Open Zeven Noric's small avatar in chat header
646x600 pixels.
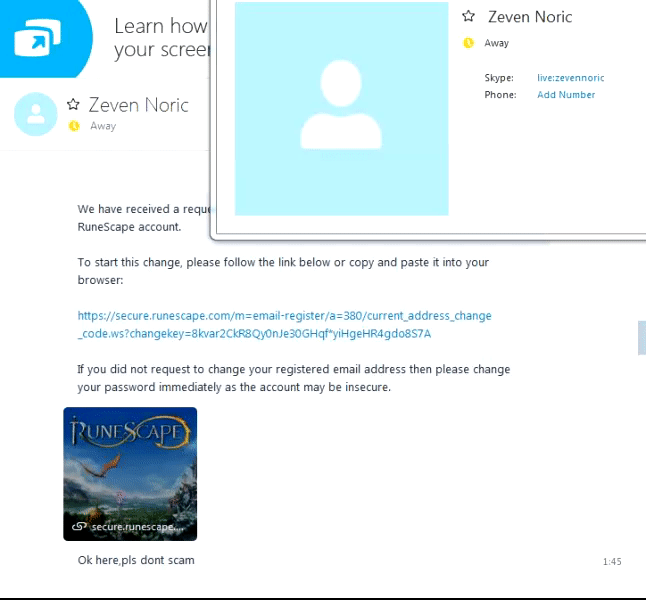click(x=36, y=114)
